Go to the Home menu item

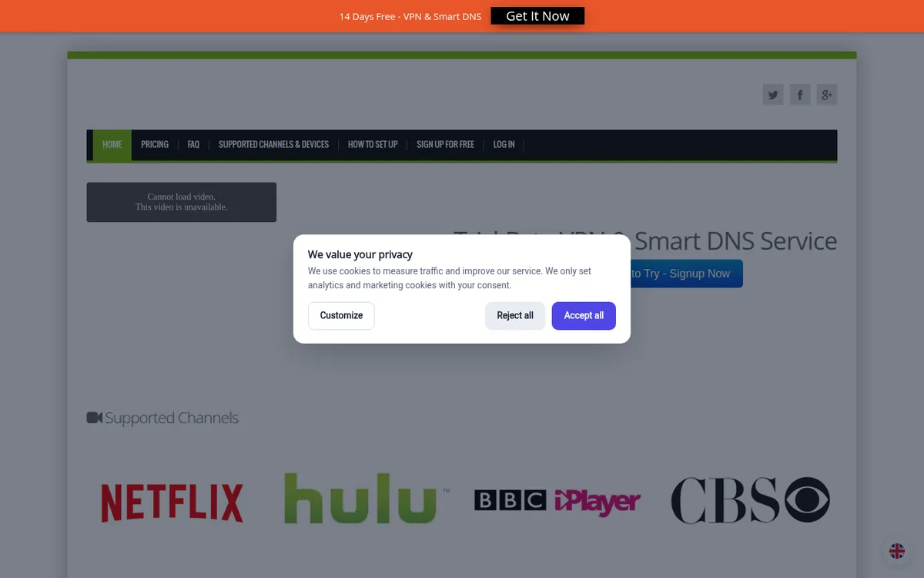112,145
